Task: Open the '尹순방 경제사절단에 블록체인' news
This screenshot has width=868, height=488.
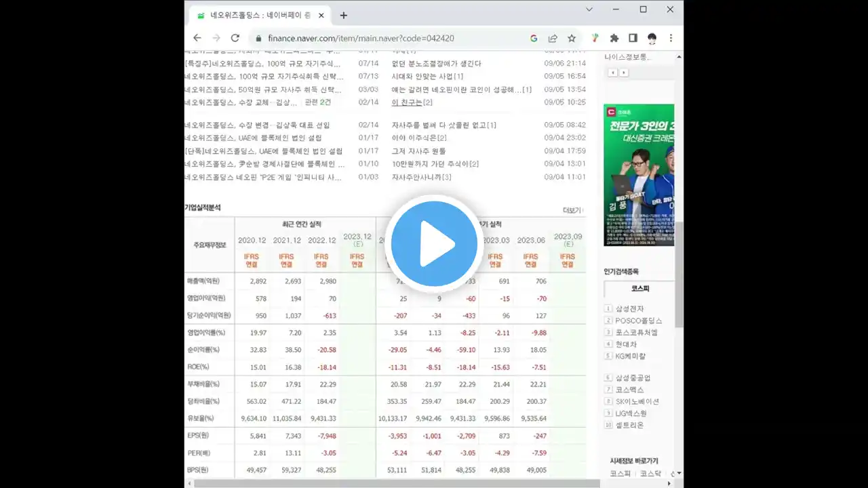Action: tap(264, 164)
